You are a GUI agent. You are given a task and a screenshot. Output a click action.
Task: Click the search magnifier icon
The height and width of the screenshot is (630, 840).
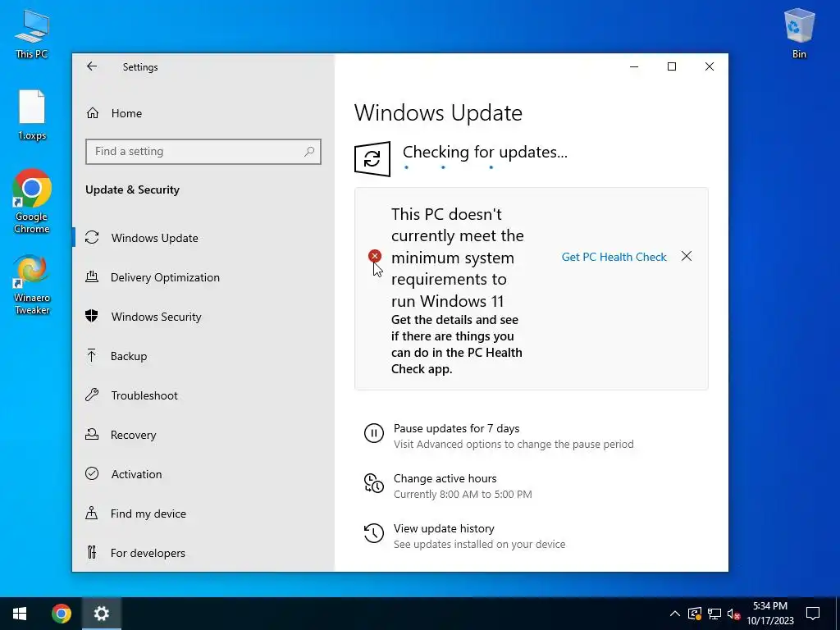(309, 152)
